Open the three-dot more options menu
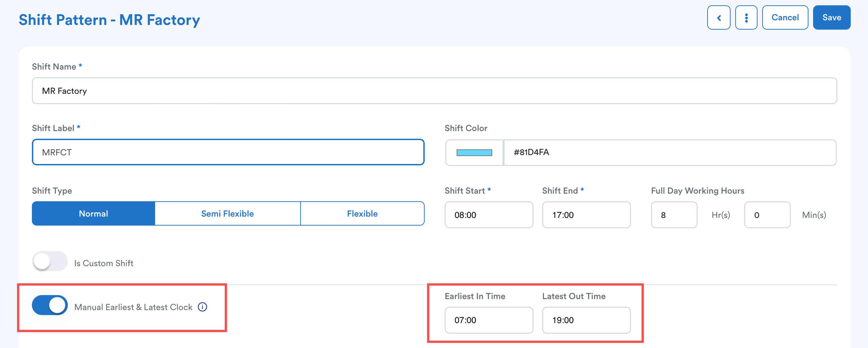868x348 pixels. tap(746, 18)
